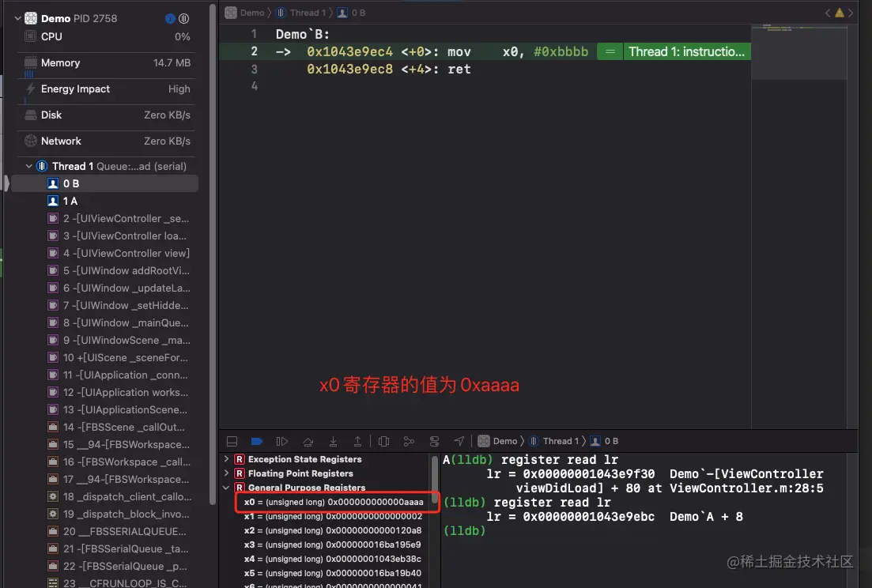Select stack frame 1 A
This screenshot has width=872, height=588.
tap(104, 201)
